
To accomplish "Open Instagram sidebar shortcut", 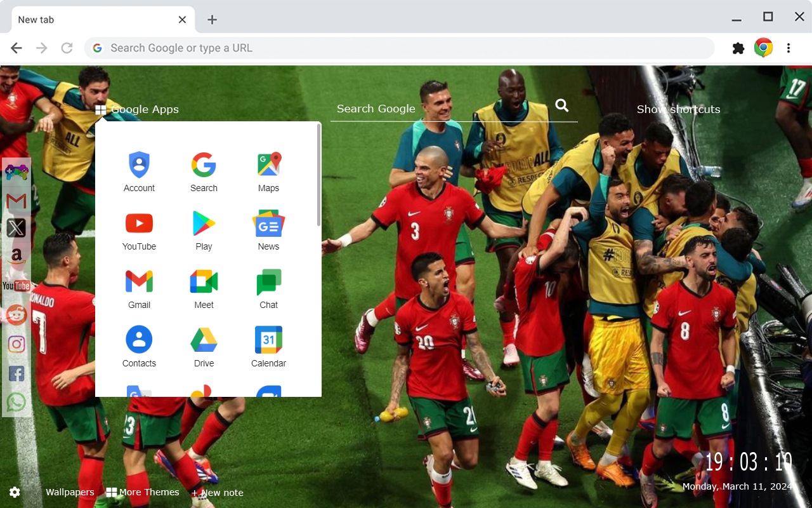I will coord(16,344).
